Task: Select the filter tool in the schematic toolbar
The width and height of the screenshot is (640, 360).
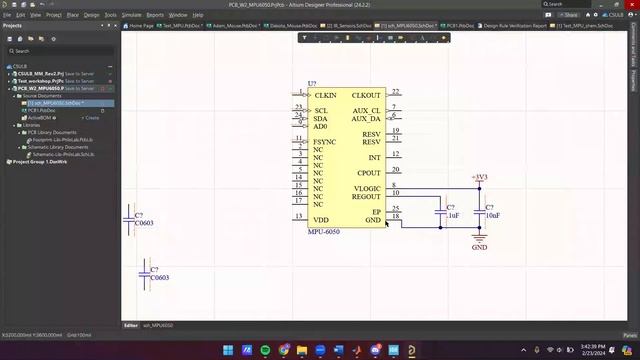Action: coord(304,38)
